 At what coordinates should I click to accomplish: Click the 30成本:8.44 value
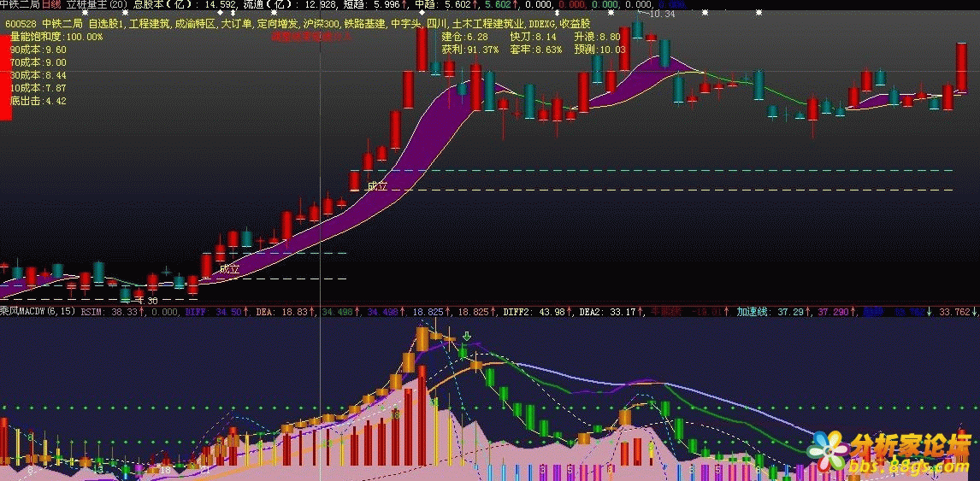click(38, 75)
